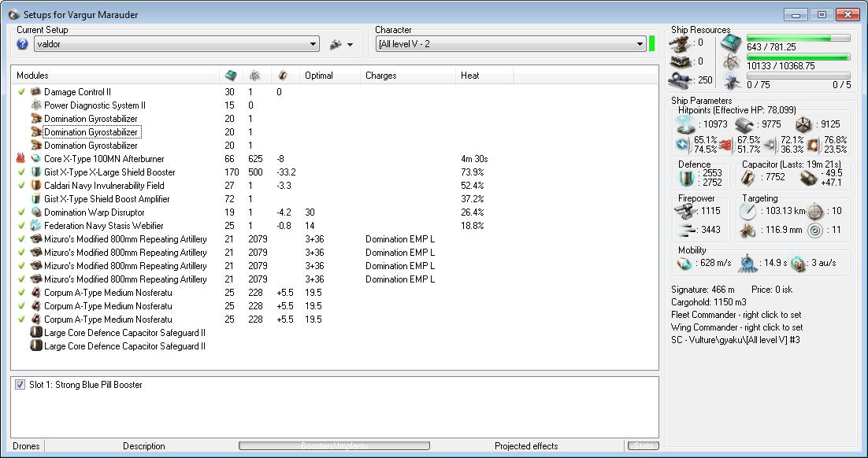
Task: Click the Federation Navy Stasis Webifier icon
Action: pyautogui.click(x=36, y=226)
